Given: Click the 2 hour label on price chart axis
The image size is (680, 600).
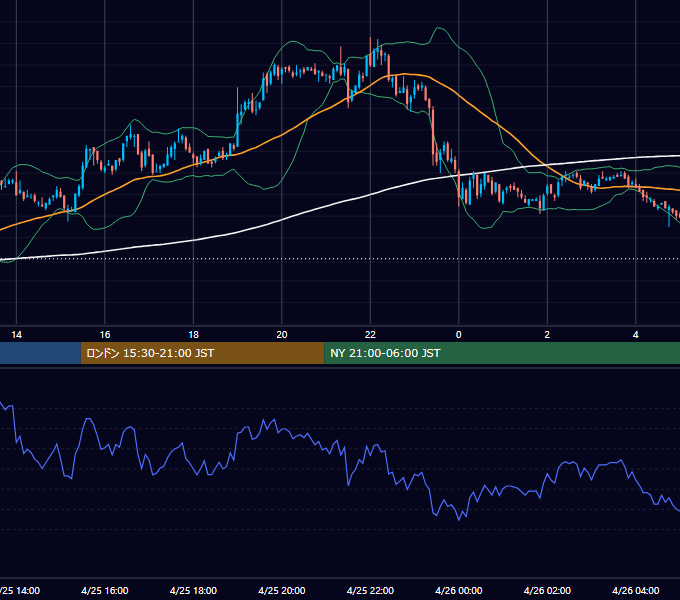Looking at the screenshot, I should pos(547,335).
